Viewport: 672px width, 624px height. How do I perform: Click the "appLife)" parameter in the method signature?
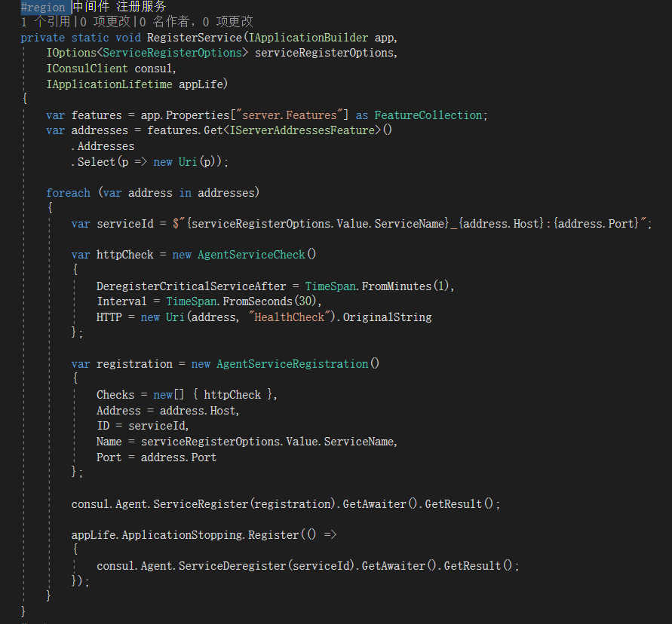(203, 84)
